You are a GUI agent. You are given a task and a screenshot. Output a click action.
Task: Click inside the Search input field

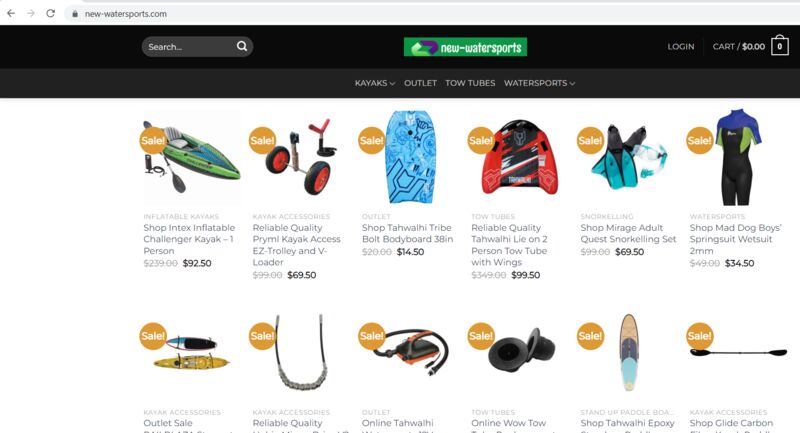pos(190,46)
